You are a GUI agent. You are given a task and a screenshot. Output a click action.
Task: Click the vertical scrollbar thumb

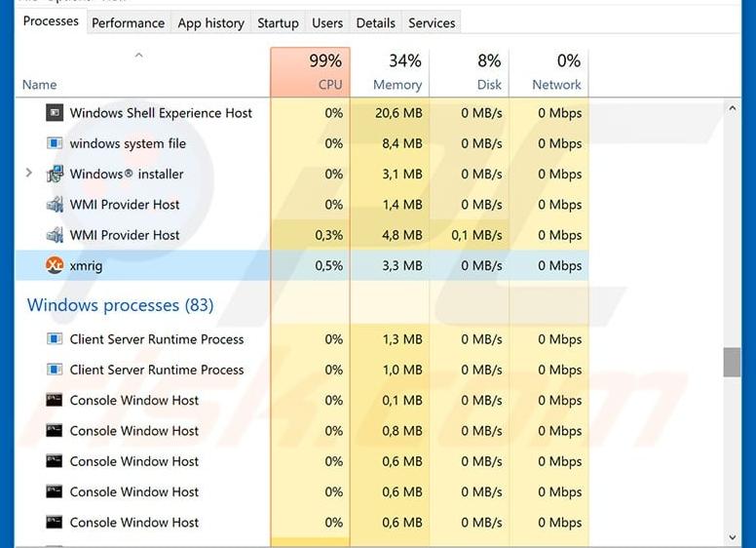(732, 363)
